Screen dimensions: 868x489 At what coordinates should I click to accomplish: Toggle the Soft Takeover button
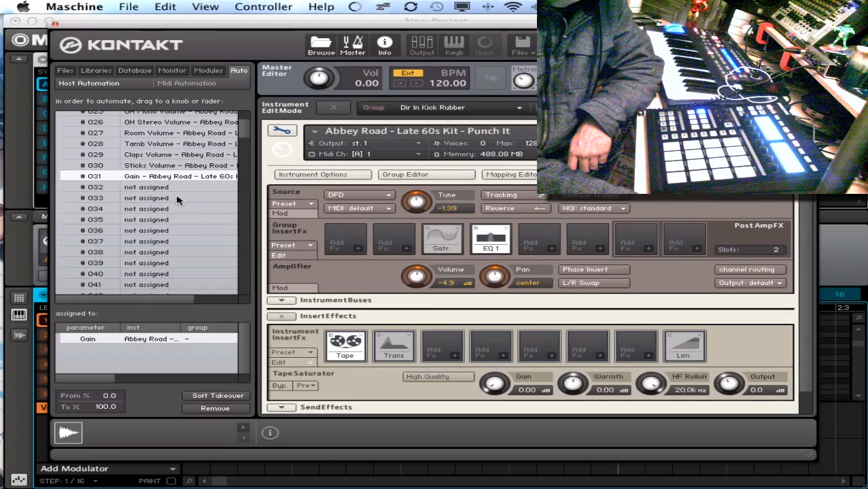pyautogui.click(x=218, y=396)
